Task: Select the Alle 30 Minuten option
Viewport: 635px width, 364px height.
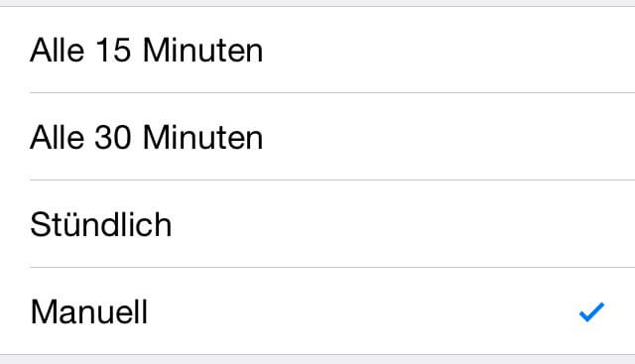Action: (317, 137)
